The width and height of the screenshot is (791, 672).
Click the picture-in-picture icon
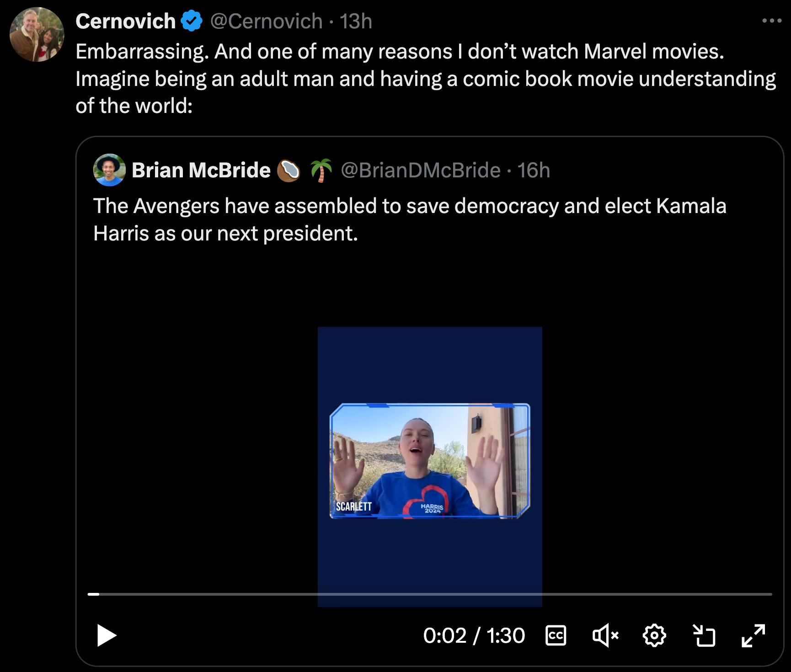pos(704,635)
